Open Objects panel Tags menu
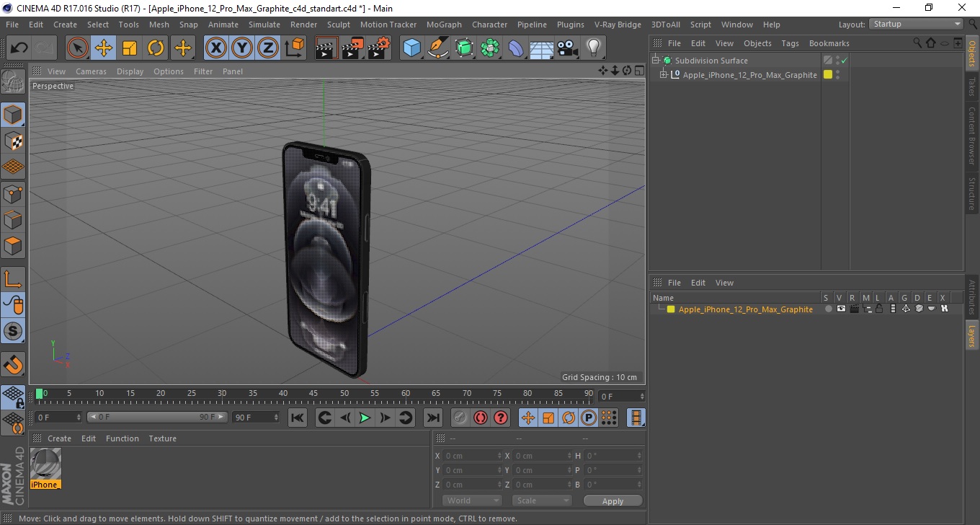 pos(790,43)
